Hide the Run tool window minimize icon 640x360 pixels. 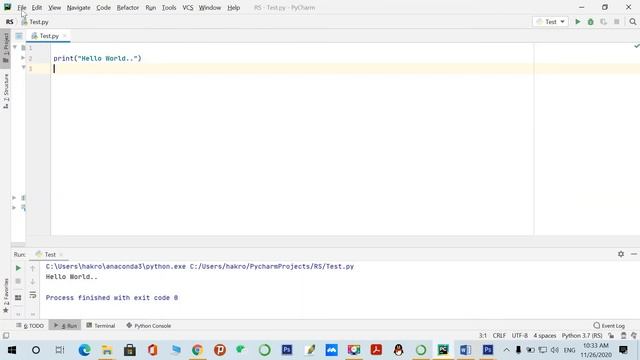click(x=633, y=254)
